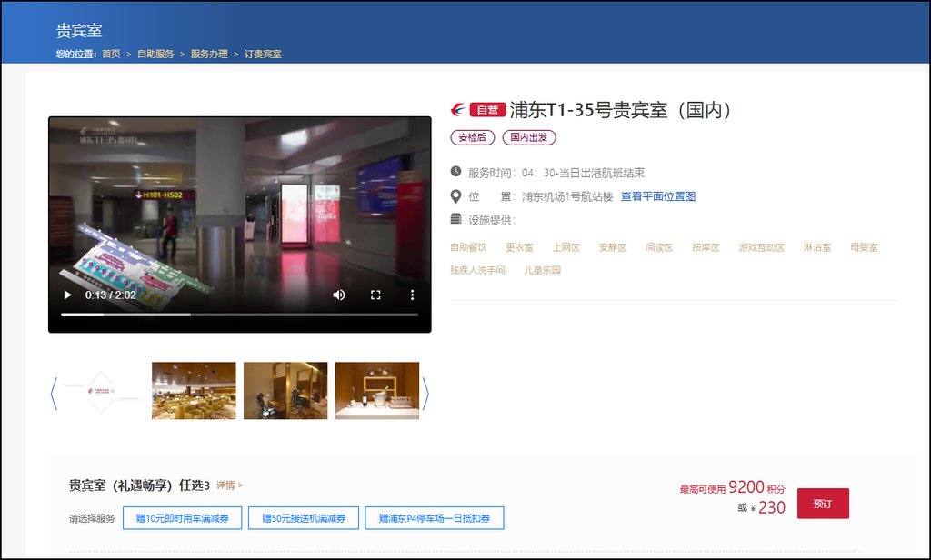Image resolution: width=931 pixels, height=560 pixels.
Task: Select the 赠50元接送机满减券 option
Action: 304,518
